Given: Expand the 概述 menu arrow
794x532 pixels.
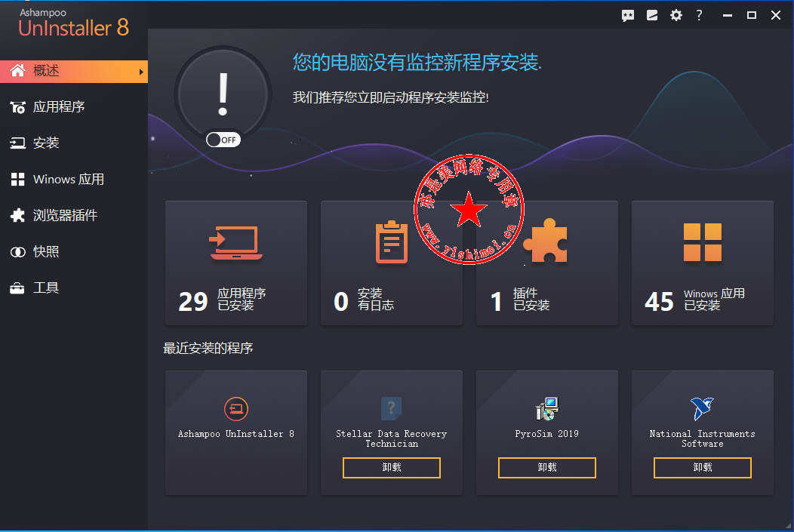Looking at the screenshot, I should point(141,72).
